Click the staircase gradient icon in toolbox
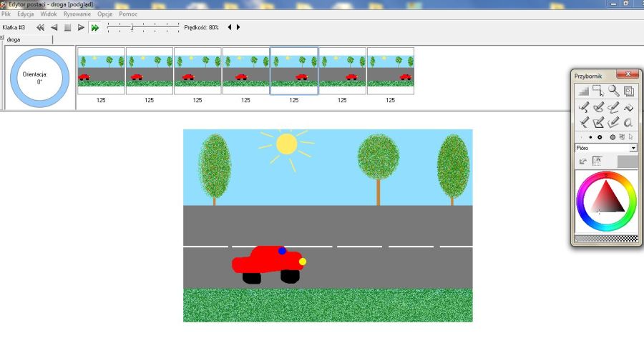 pyautogui.click(x=583, y=91)
